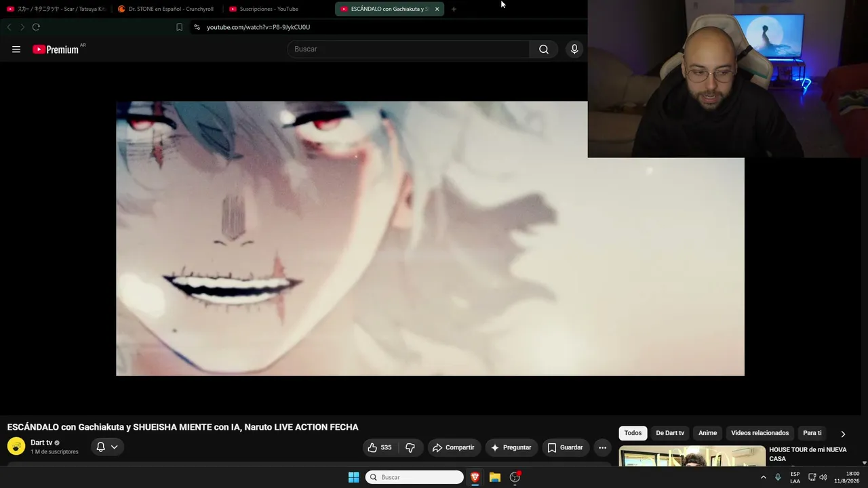Viewport: 868px width, 488px height.
Task: Go back to the previous page
Action: (x=9, y=27)
